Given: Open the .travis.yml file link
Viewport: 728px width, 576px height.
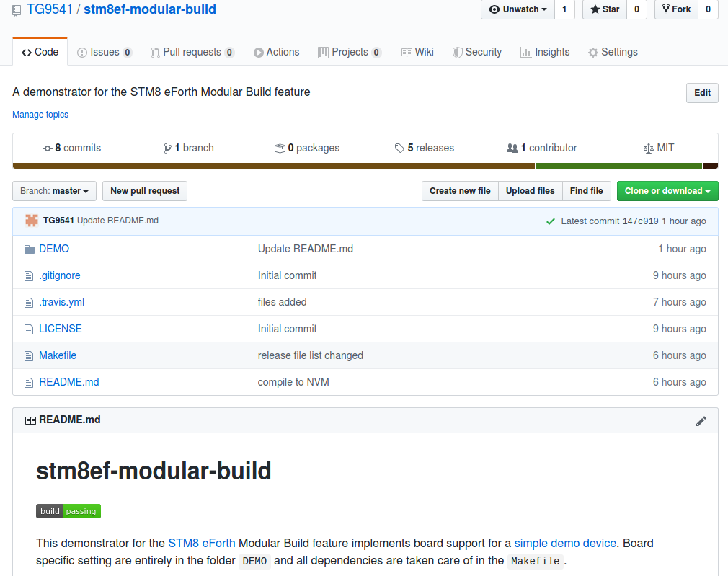Looking at the screenshot, I should pyautogui.click(x=62, y=302).
